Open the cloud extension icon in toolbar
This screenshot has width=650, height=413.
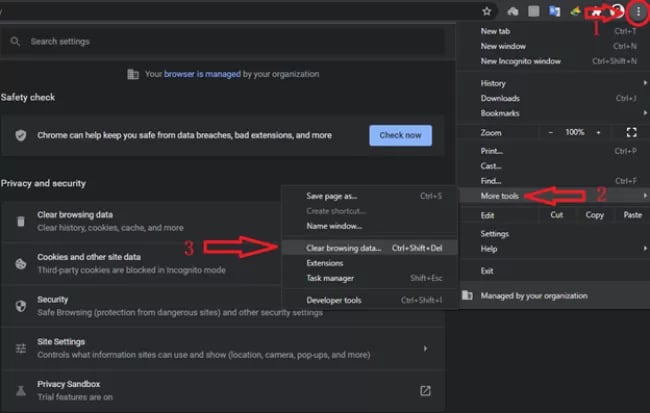click(x=513, y=12)
